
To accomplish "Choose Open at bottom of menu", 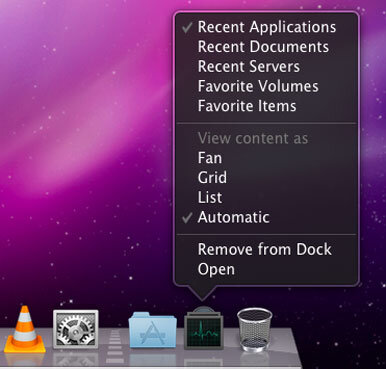I will (x=267, y=269).
